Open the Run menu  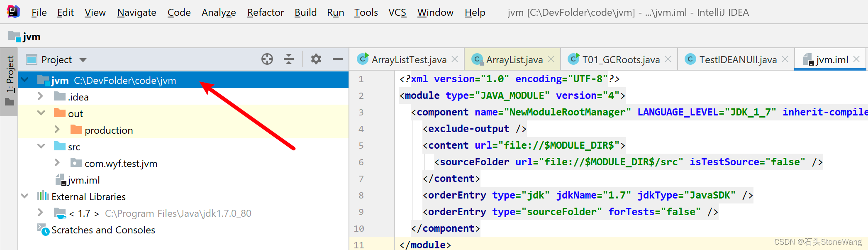click(335, 12)
